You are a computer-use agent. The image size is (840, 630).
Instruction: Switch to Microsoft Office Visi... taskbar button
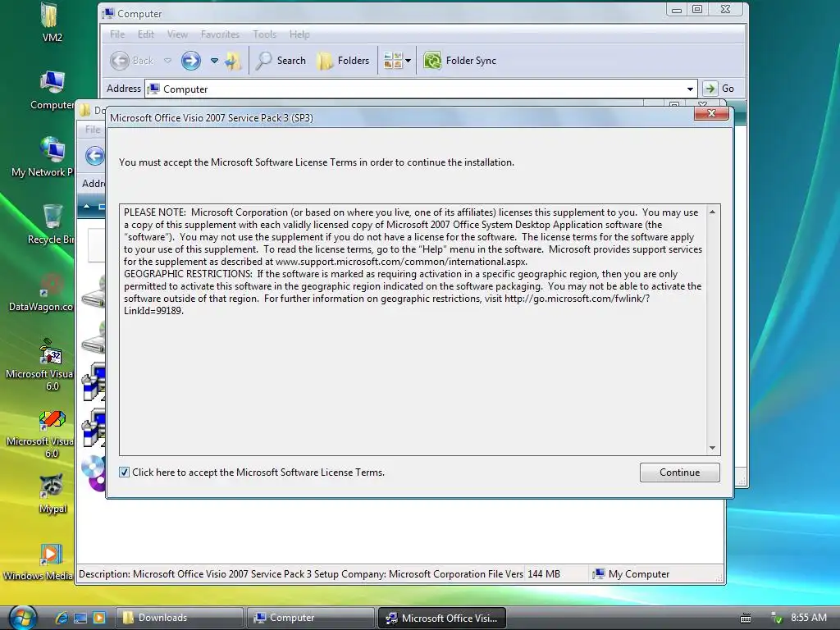[442, 618]
